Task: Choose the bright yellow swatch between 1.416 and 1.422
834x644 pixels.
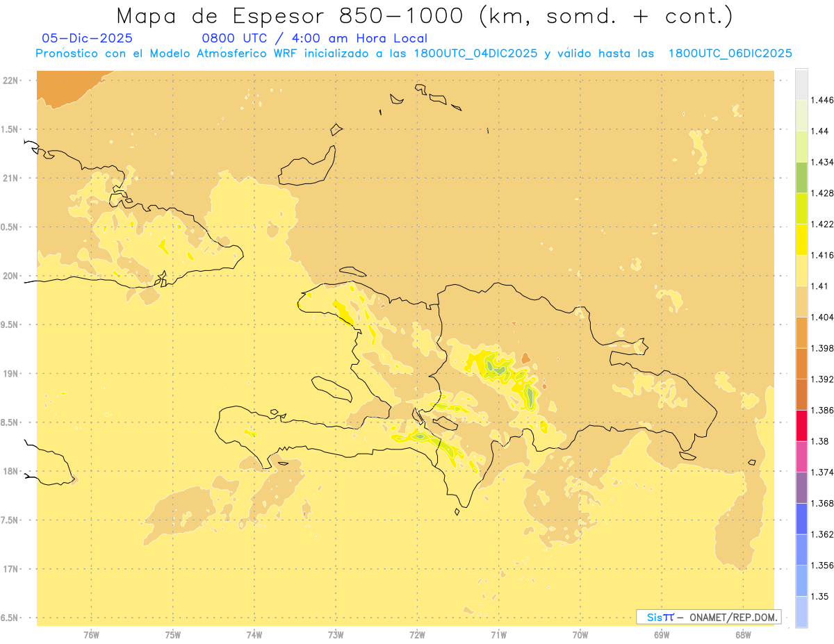Action: click(x=801, y=239)
